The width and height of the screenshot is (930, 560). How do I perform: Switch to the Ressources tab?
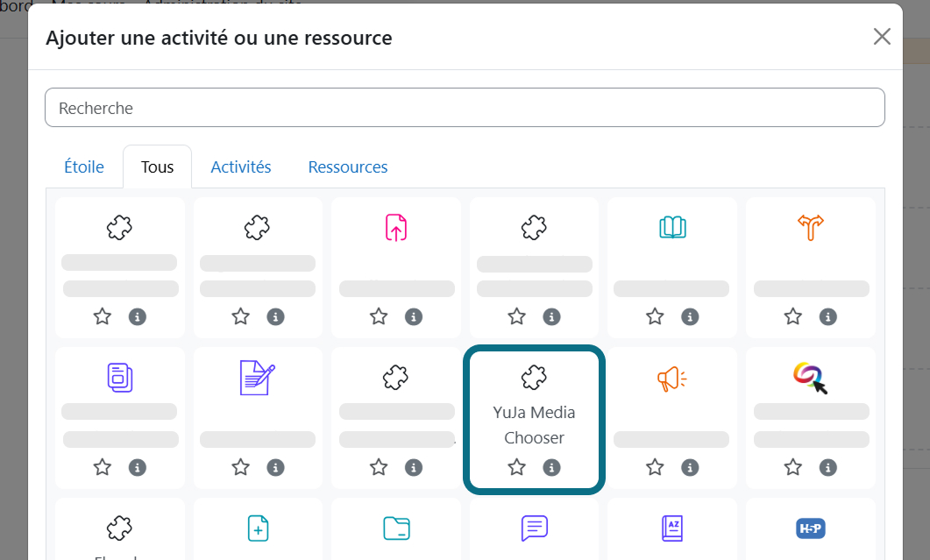tap(348, 167)
